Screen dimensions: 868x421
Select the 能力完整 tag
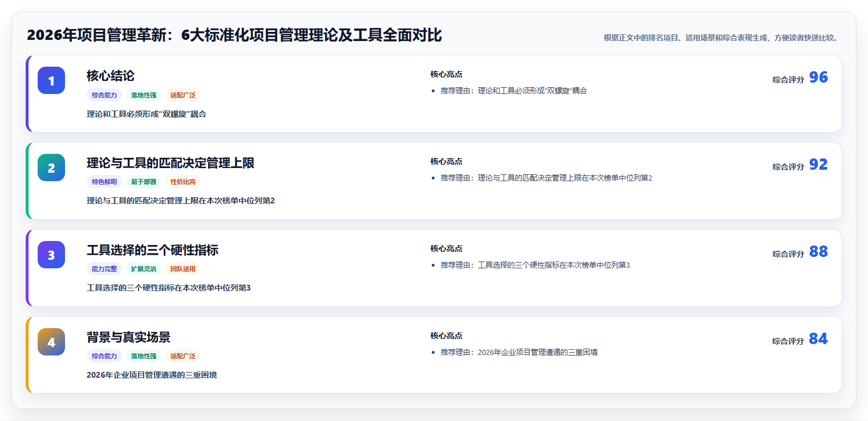click(104, 269)
